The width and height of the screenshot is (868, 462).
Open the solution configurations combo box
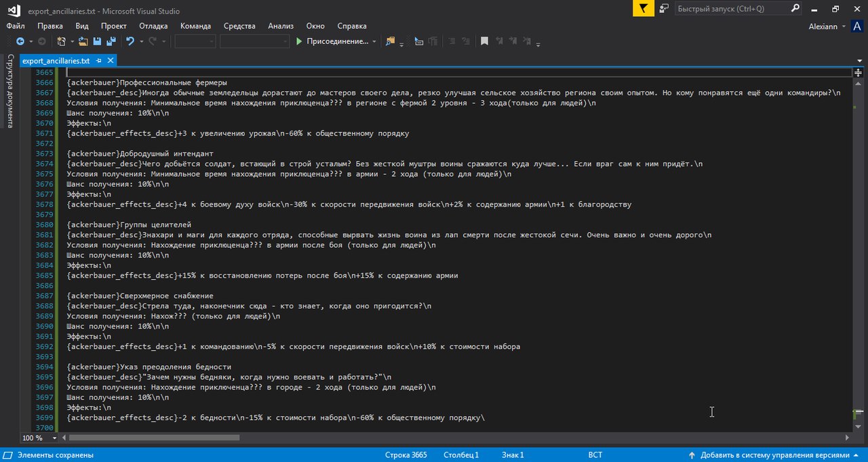(x=195, y=41)
